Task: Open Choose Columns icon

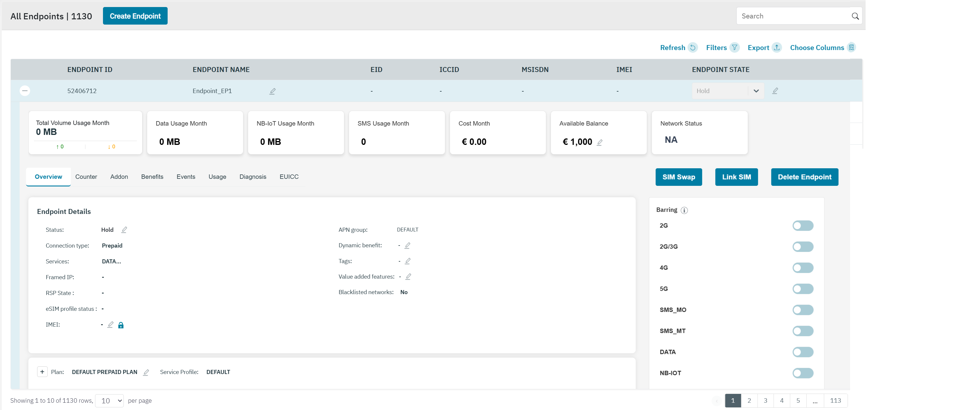Action: point(851,48)
